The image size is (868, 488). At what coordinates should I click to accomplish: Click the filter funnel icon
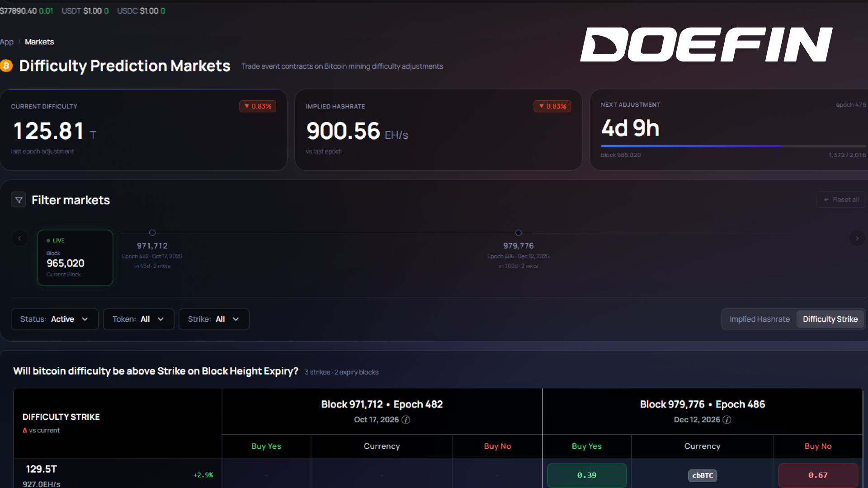coord(19,200)
